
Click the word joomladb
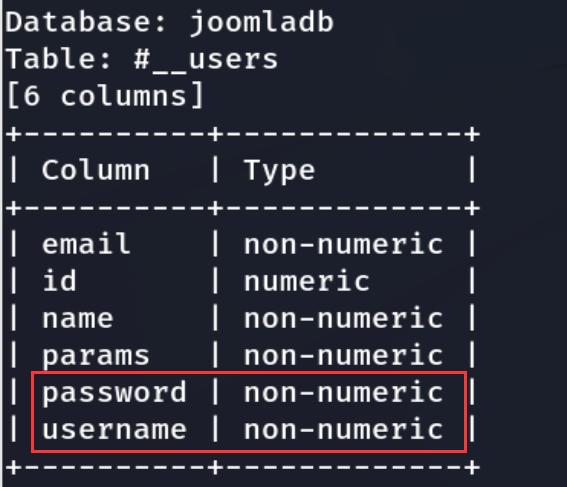(262, 22)
